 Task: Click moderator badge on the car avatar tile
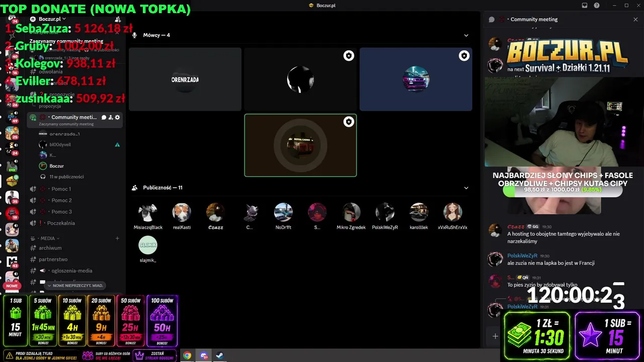[464, 56]
